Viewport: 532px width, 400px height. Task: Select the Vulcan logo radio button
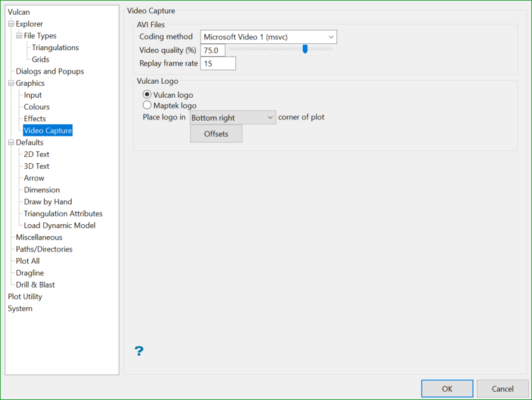point(147,95)
